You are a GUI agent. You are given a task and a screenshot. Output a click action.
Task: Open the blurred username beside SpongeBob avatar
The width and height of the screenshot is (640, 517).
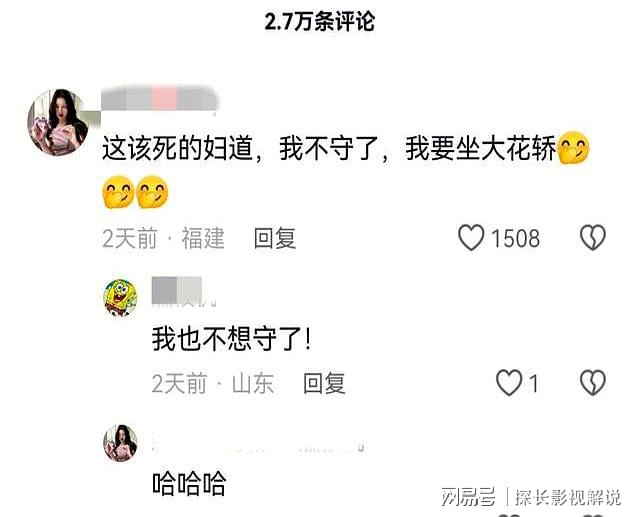pyautogui.click(x=183, y=291)
